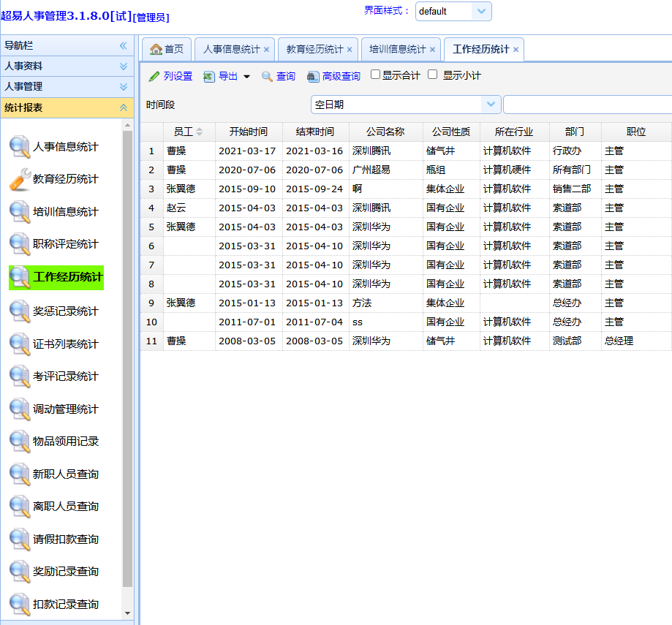Click the 培训信息统计 sidebar icon

[20, 212]
